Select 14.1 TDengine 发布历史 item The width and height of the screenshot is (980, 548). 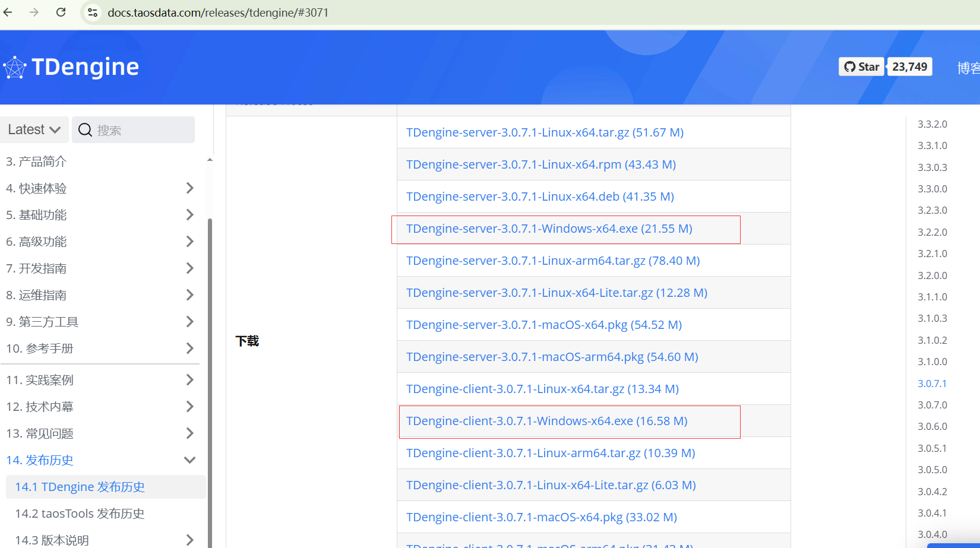pyautogui.click(x=80, y=487)
